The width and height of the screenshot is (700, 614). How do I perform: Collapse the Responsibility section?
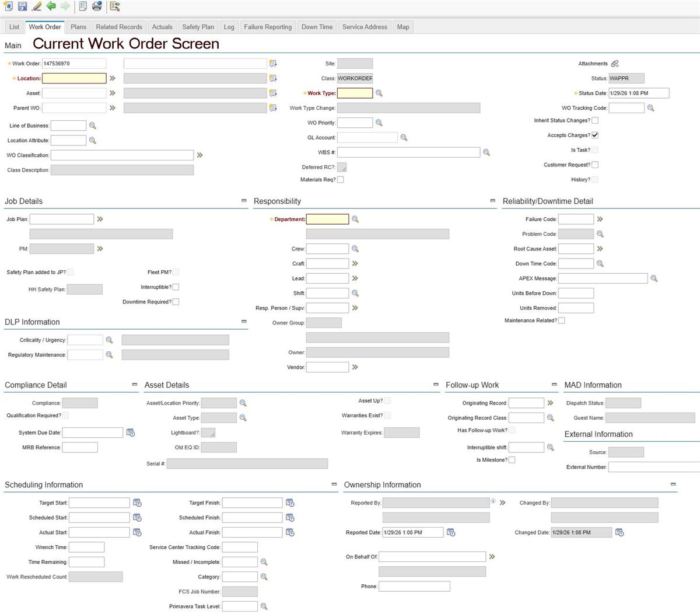click(x=493, y=201)
